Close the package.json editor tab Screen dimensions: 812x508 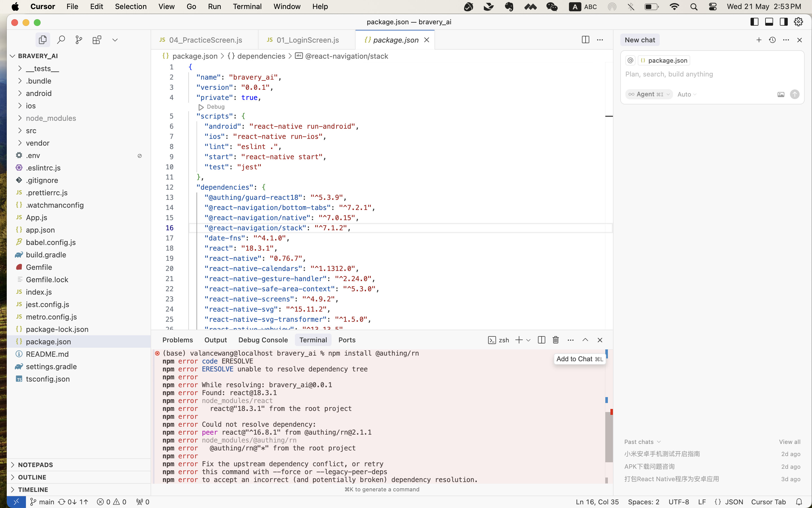[427, 40]
